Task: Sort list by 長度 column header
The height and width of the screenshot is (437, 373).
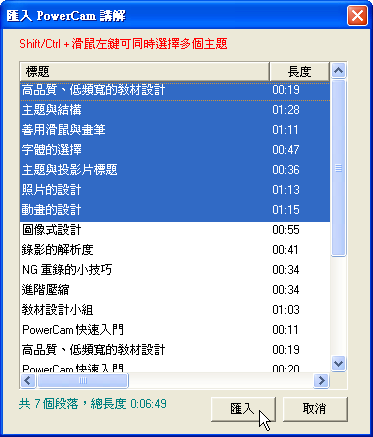Action: coord(299,71)
